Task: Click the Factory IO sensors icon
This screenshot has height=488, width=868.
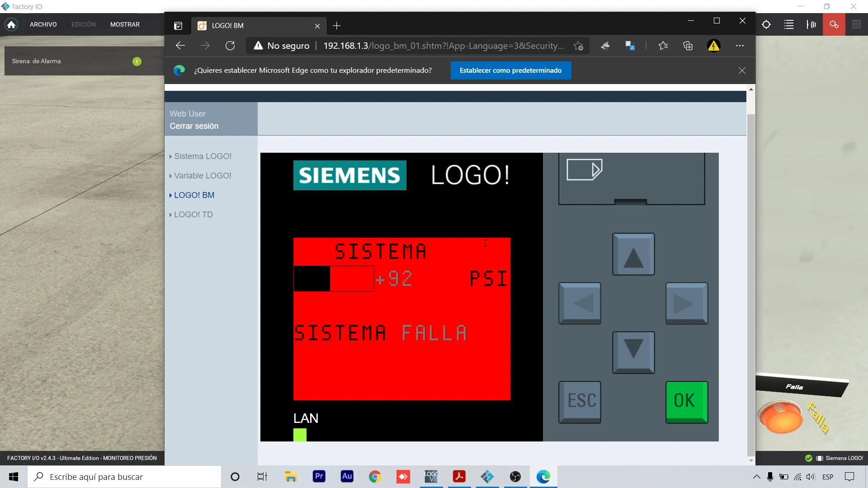Action: 811,24
